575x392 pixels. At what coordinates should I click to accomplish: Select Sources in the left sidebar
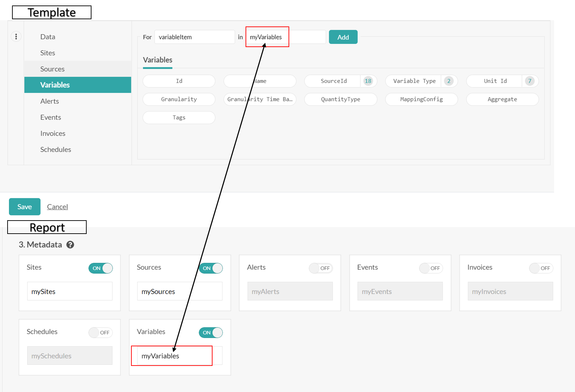tap(52, 69)
